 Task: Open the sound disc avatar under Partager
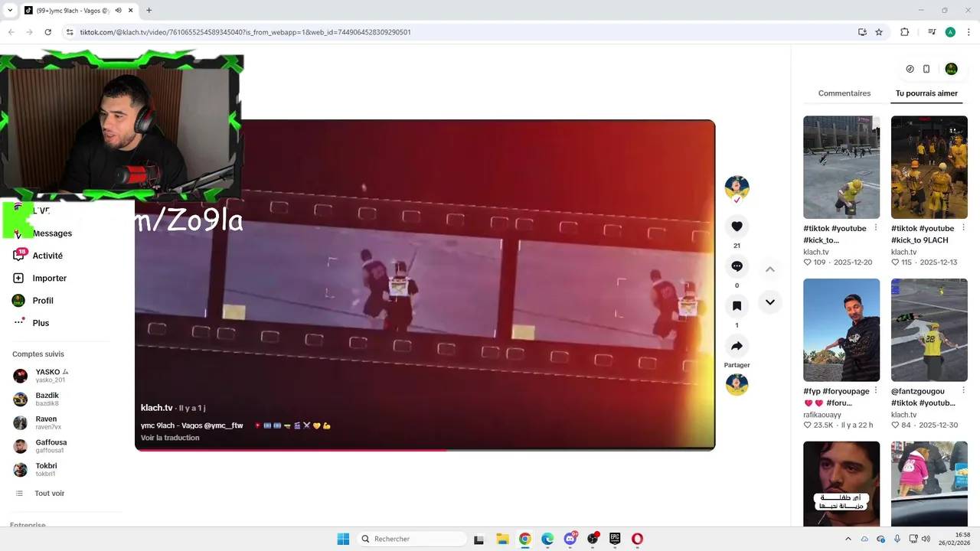click(737, 384)
